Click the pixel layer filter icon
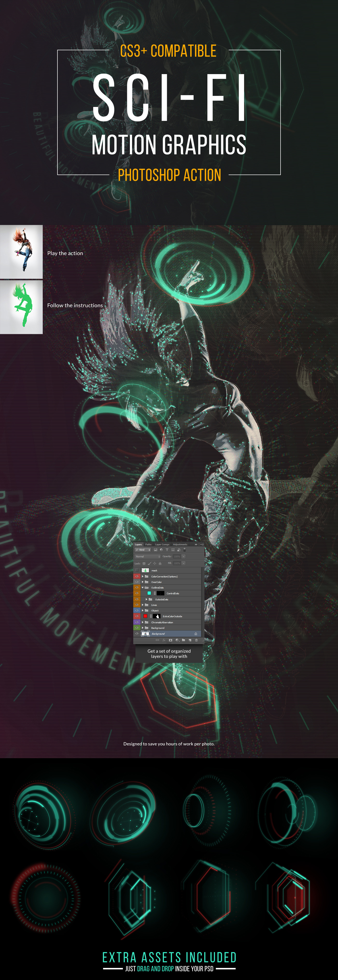Viewport: 338px width, 980px height. pyautogui.click(x=155, y=550)
